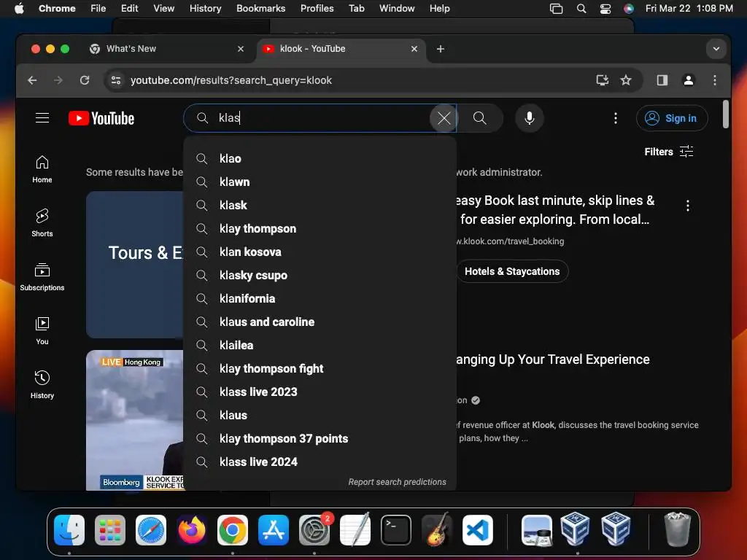Select the 'klao' suggestion
Screen dimensions: 747x560
pyautogui.click(x=320, y=158)
